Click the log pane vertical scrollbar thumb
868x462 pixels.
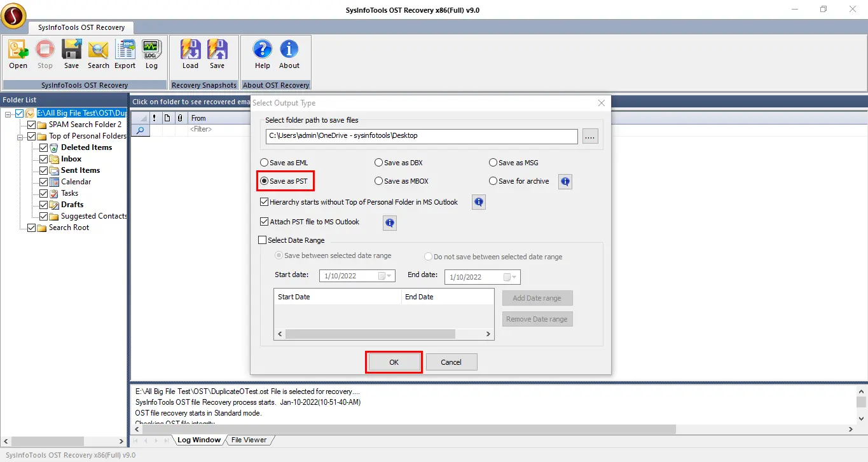pyautogui.click(x=861, y=403)
